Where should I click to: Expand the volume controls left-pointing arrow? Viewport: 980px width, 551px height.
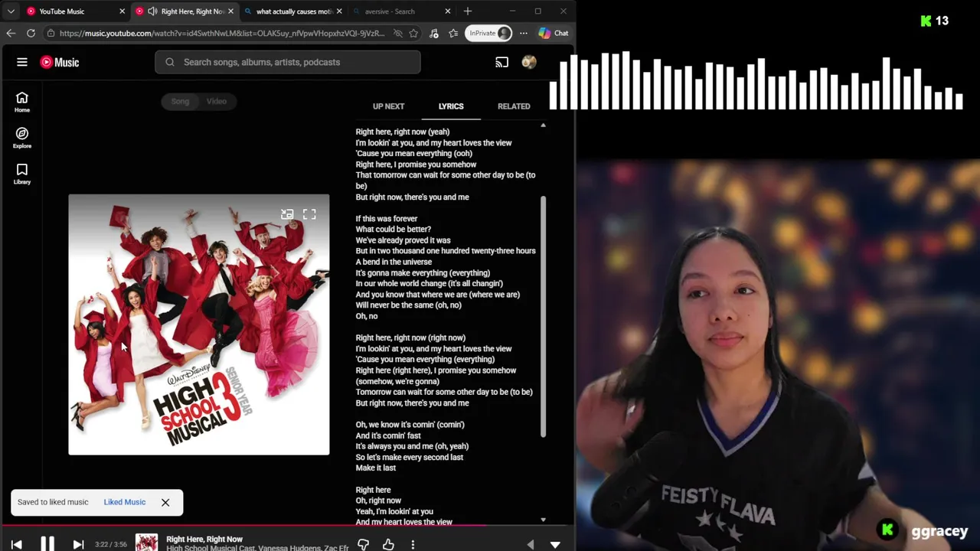(531, 544)
